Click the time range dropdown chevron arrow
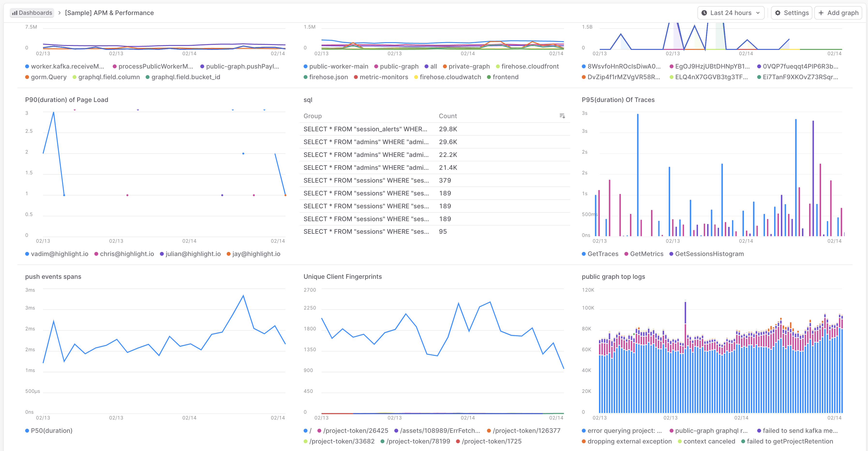 pos(758,13)
